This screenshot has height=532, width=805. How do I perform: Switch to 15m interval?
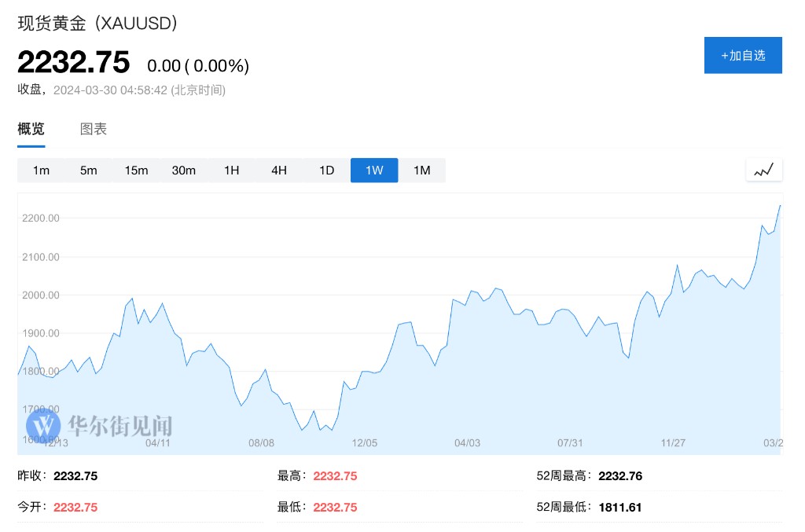point(136,171)
